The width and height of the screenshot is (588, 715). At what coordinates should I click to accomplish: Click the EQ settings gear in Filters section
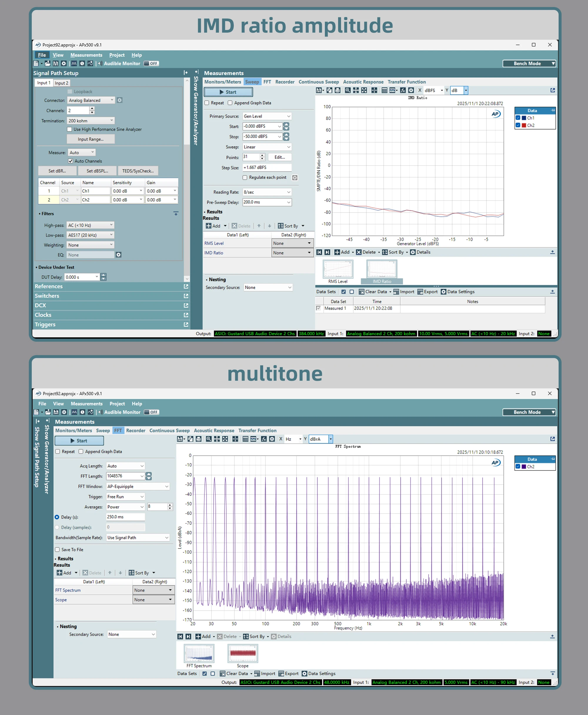click(118, 255)
